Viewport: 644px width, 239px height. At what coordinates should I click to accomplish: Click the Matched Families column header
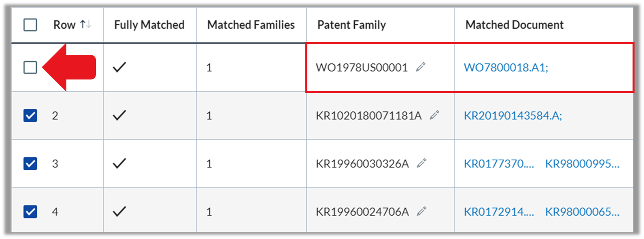(x=251, y=25)
